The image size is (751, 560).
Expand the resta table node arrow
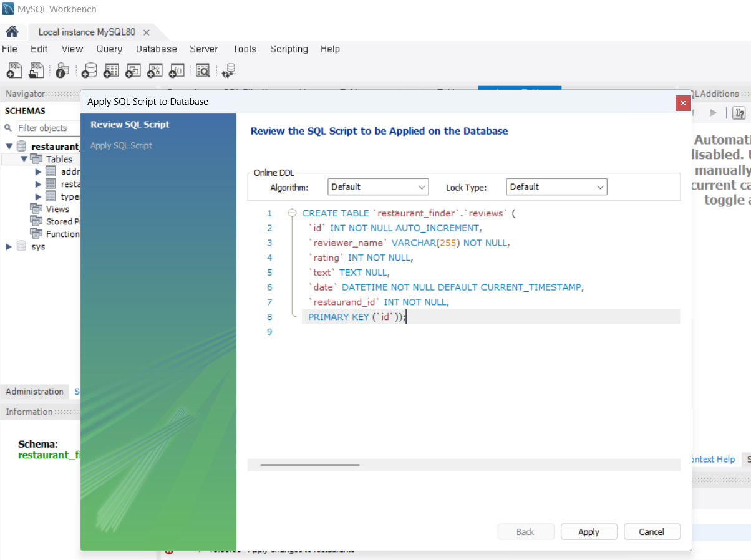pos(39,184)
